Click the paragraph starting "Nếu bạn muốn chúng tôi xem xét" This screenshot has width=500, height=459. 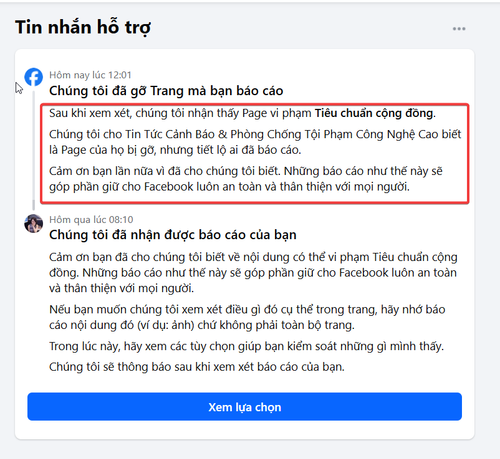247,317
